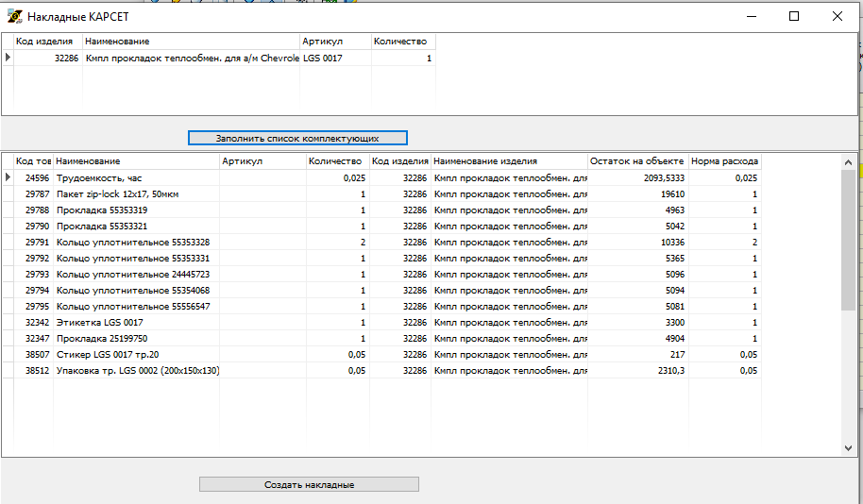Select the Упаковка тр. LGS 0002 row
The height and width of the screenshot is (504, 863).
coord(137,371)
